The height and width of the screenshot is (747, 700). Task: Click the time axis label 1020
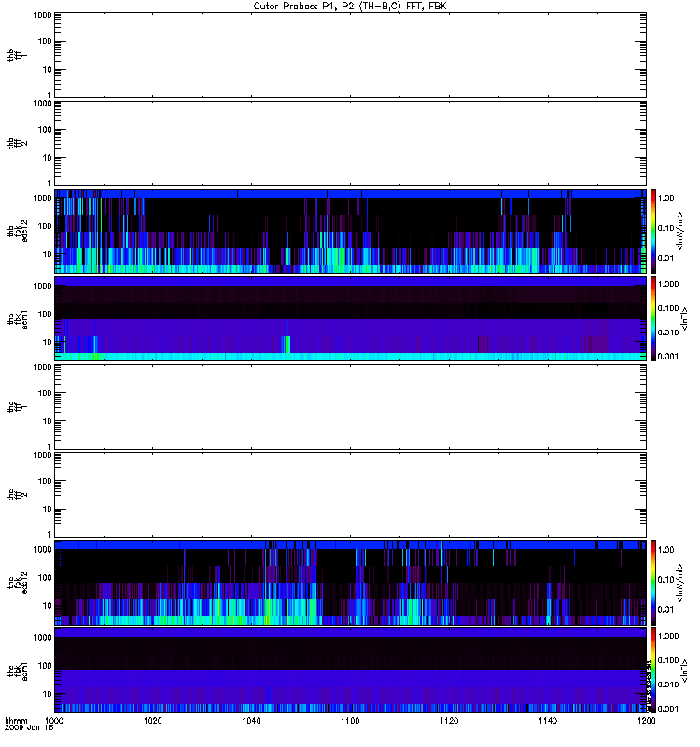point(153,721)
